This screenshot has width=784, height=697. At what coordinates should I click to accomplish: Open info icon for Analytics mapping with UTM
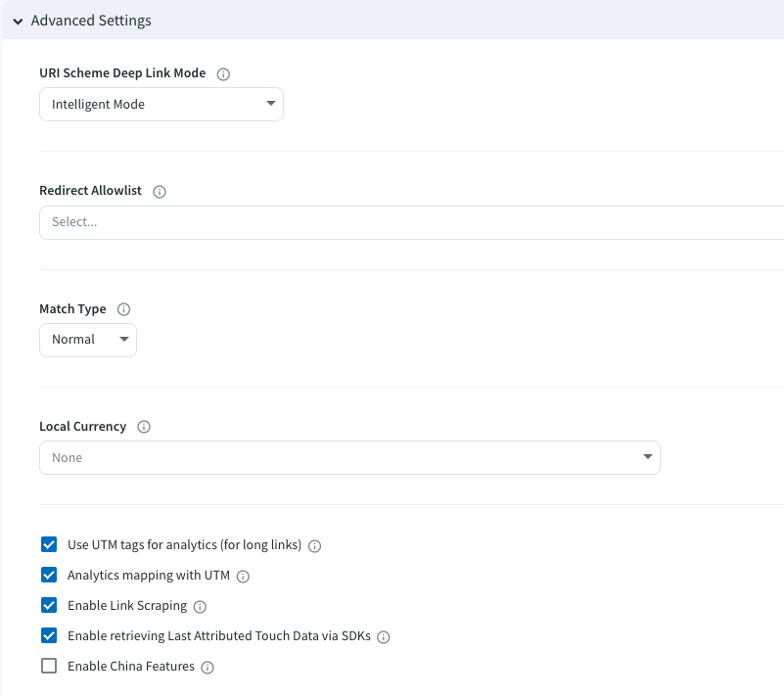[243, 577]
